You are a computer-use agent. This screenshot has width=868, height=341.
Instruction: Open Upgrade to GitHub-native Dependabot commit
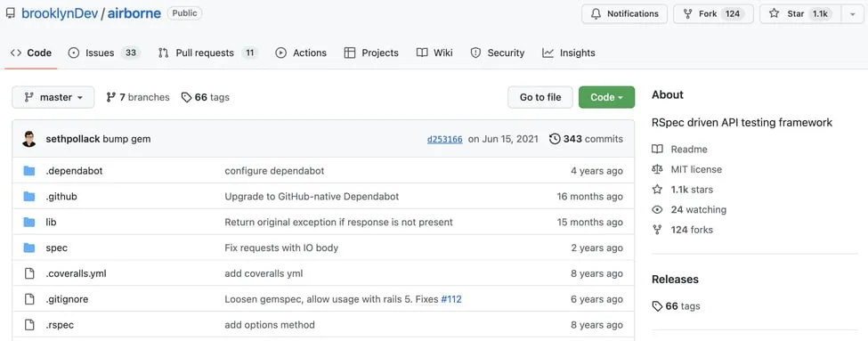(x=312, y=197)
